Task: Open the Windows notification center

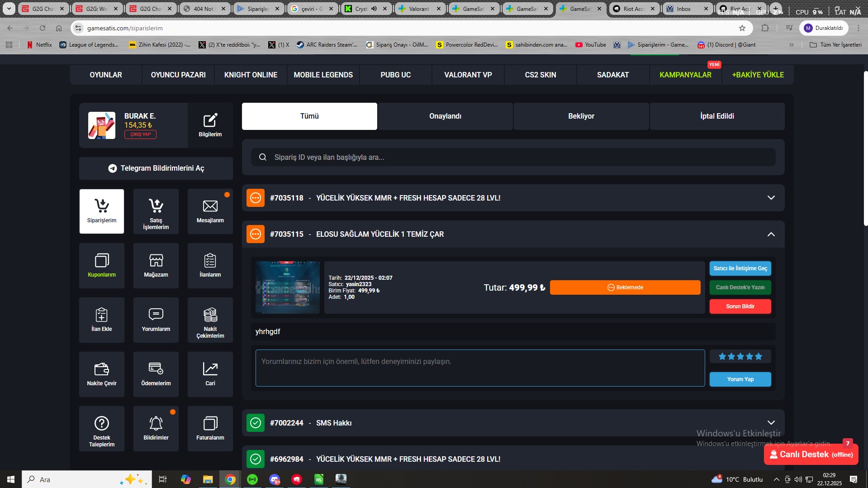Action: click(854, 479)
